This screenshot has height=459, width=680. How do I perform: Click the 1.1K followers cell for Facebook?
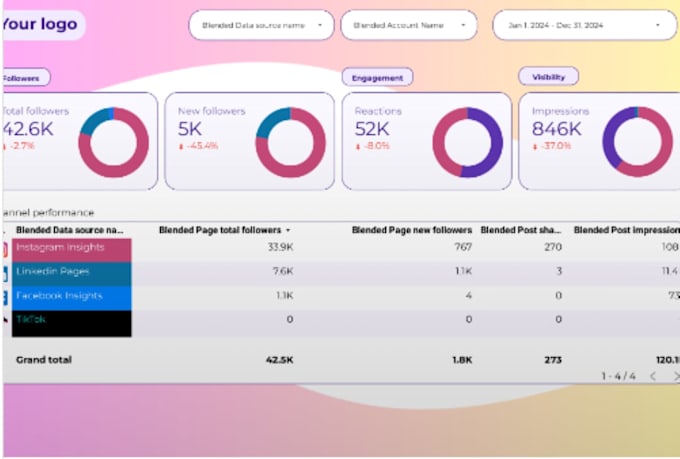click(284, 295)
